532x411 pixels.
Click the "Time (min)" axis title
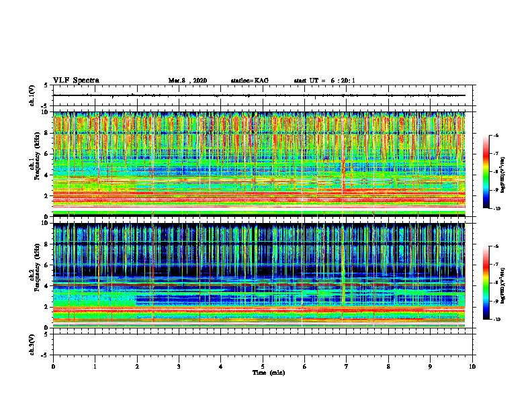(269, 373)
